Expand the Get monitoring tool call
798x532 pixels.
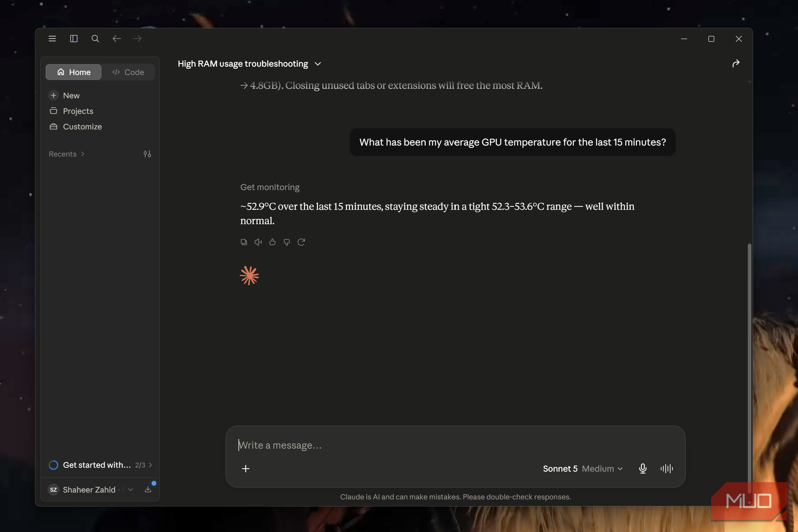pyautogui.click(x=270, y=187)
